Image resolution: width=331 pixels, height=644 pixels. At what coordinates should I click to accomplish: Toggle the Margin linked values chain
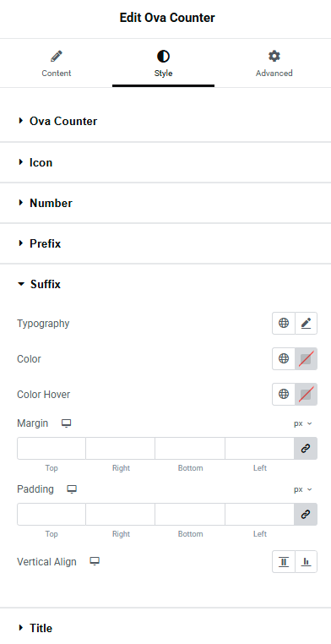click(306, 448)
